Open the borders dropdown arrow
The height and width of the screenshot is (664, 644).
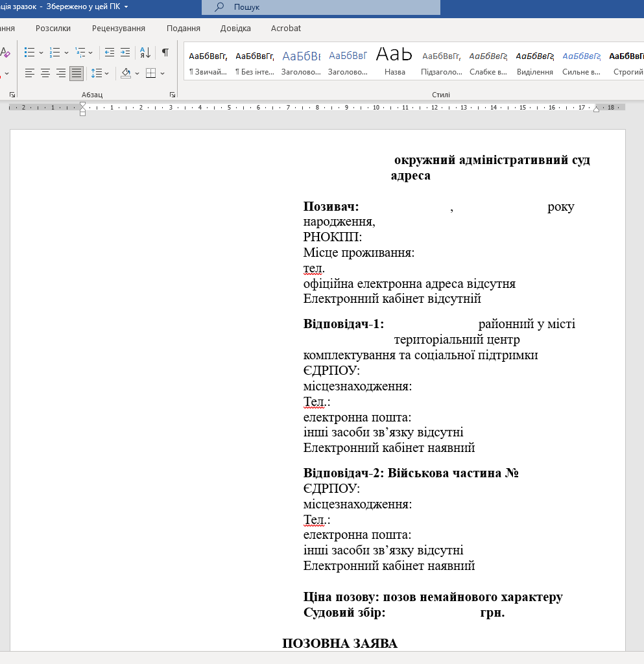[x=162, y=74]
